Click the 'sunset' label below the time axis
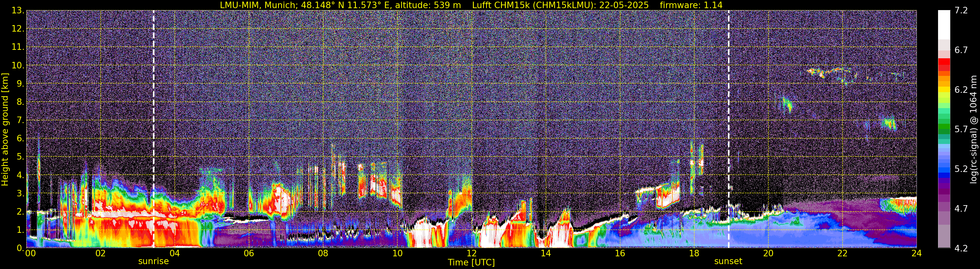Viewport: 980px width, 269px height. coord(728,262)
